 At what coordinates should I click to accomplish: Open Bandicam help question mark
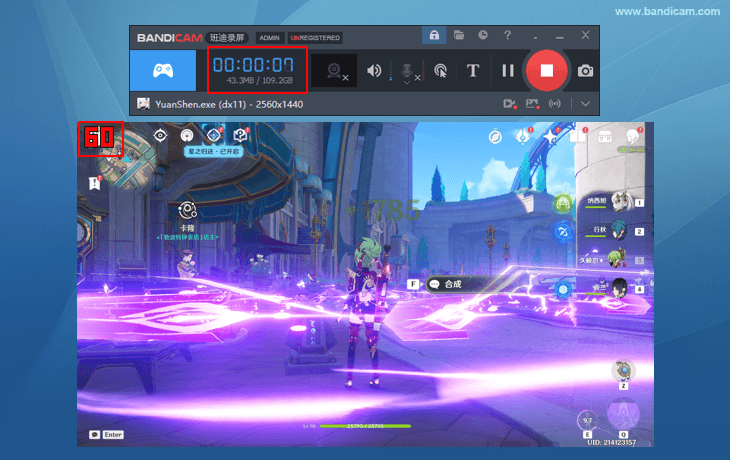[x=508, y=36]
